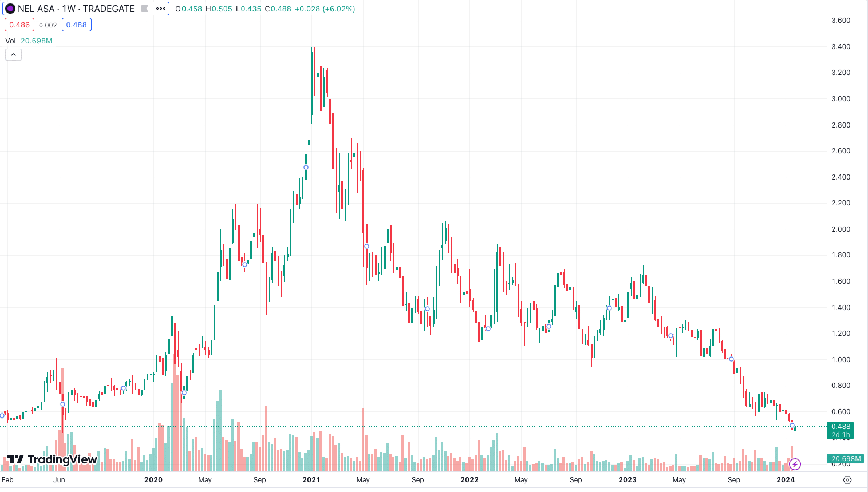Viewport: 868px width, 492px height.
Task: Click the green 20.698M volume axis label
Action: pos(846,459)
